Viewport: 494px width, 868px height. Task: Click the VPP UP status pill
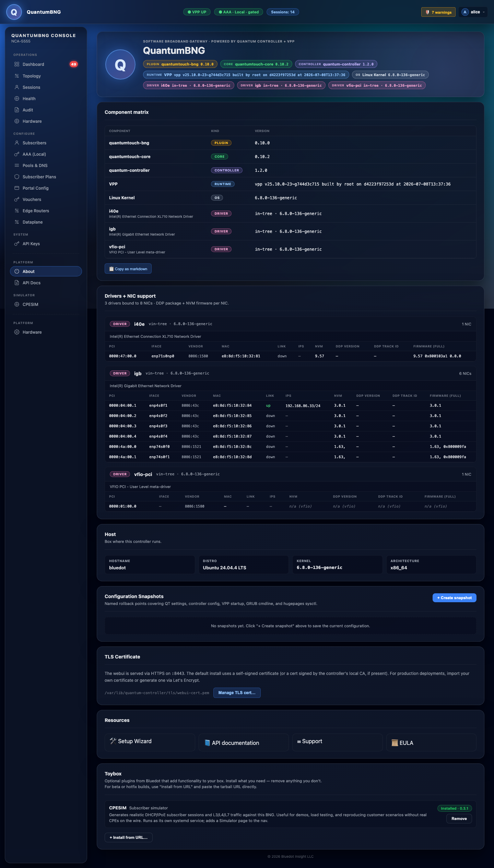(197, 12)
